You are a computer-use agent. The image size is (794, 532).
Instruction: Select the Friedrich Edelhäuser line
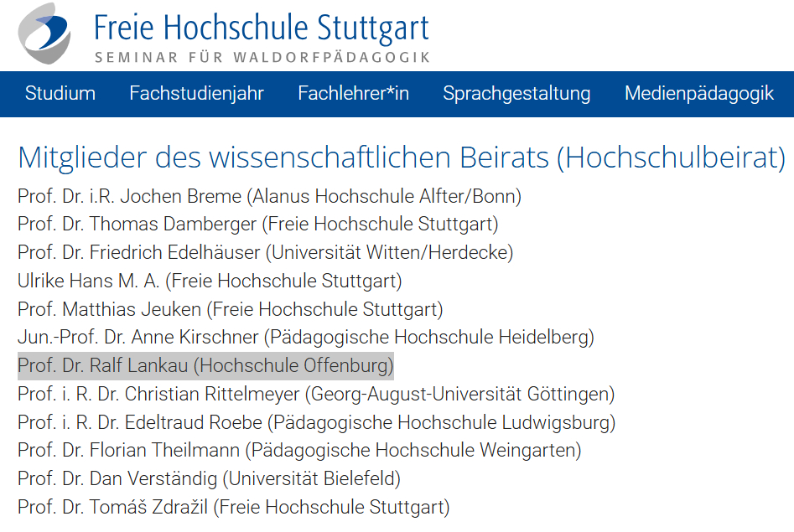[x=265, y=252]
